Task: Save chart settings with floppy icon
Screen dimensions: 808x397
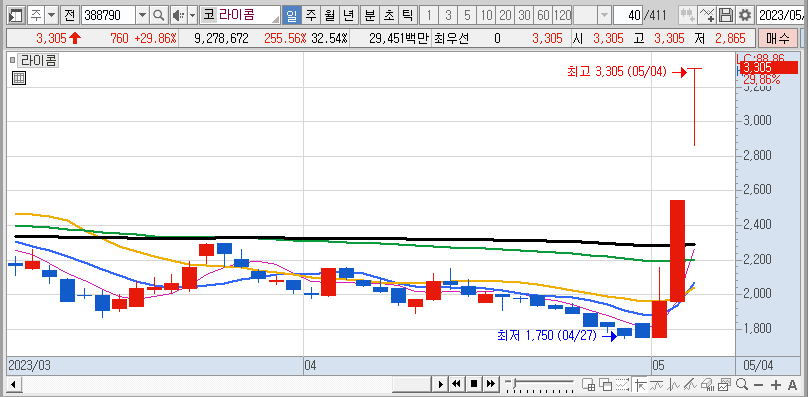Action: coord(726,15)
